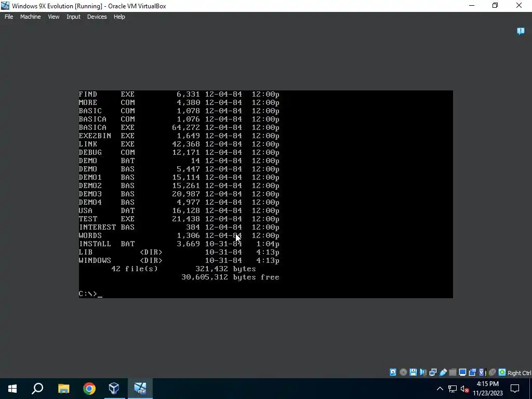Show hidden system tray icons
Image resolution: width=532 pixels, height=399 pixels.
440,389
